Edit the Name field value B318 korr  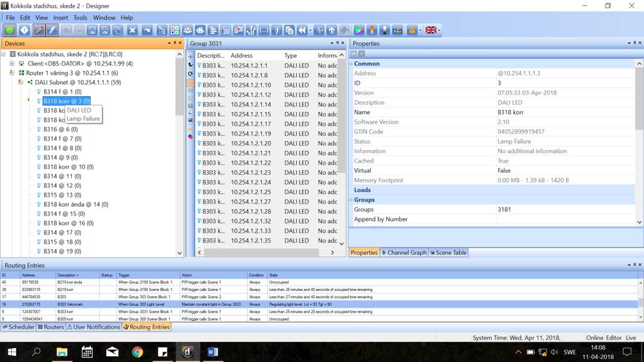click(x=565, y=112)
